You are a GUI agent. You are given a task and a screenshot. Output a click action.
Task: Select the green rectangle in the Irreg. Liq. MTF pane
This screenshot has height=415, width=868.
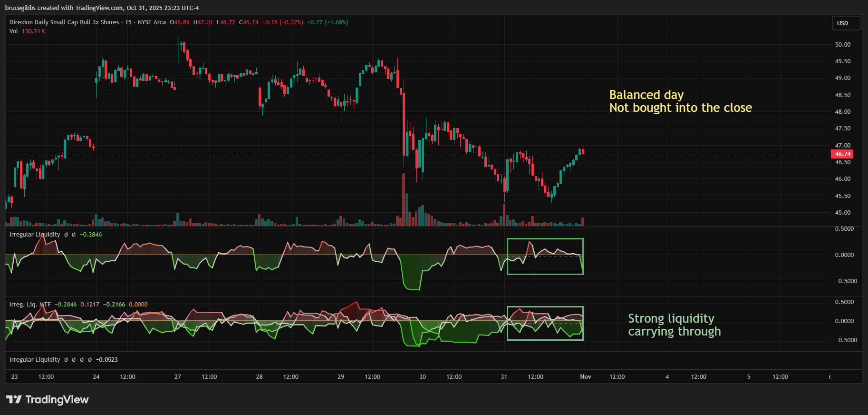545,307
